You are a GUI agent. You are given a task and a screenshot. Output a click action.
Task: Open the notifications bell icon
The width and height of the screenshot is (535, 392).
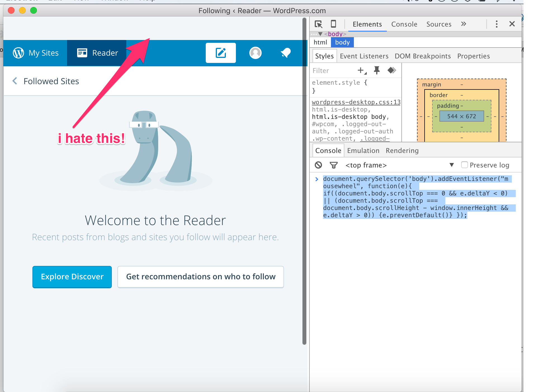[285, 53]
